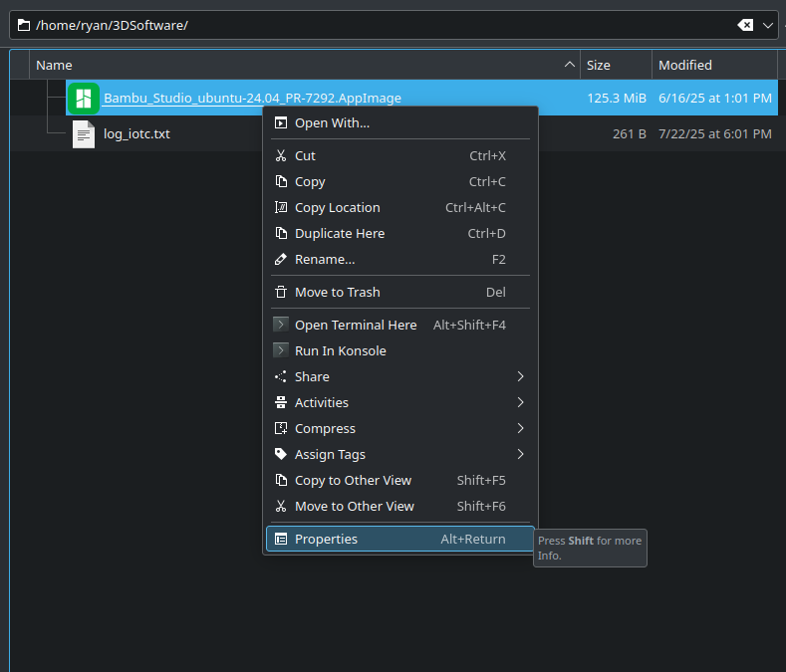Choose Copy to Other View

[400, 481]
